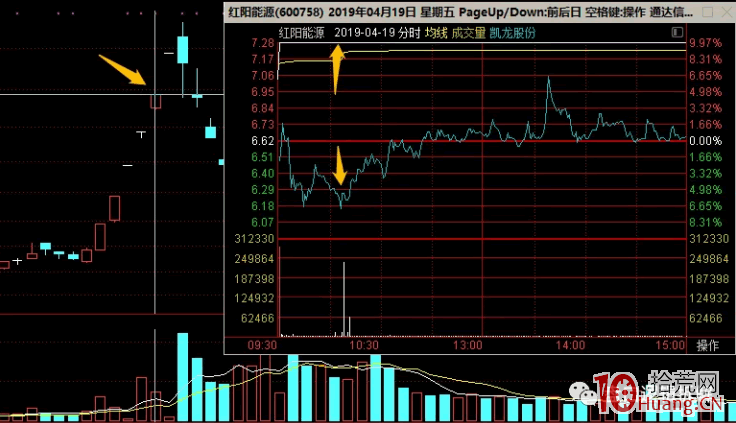The image size is (736, 423).
Task: Click the 6.95 price axis label
Action: (x=263, y=92)
